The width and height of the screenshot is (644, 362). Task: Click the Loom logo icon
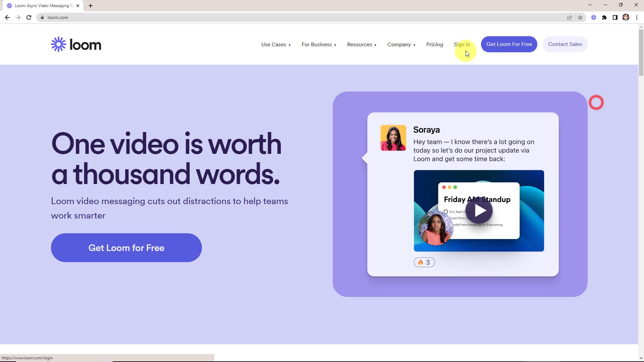click(58, 44)
